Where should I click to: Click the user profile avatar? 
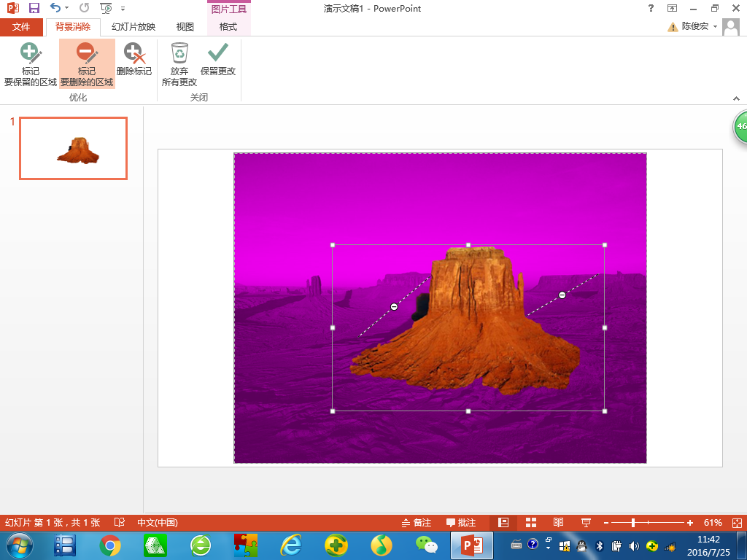731,27
